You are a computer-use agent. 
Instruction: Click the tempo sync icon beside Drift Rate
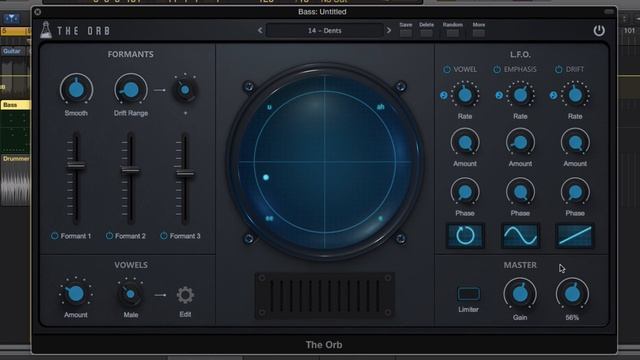(553, 95)
